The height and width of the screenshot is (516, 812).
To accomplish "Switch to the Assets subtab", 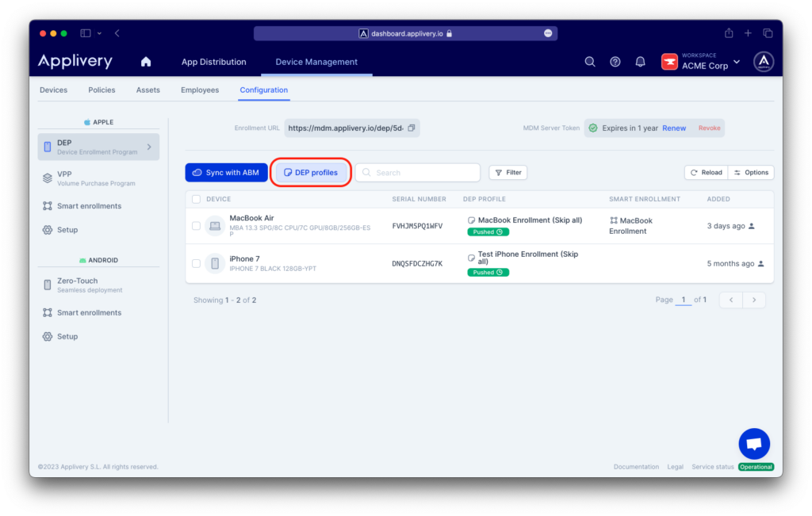I will (x=148, y=90).
